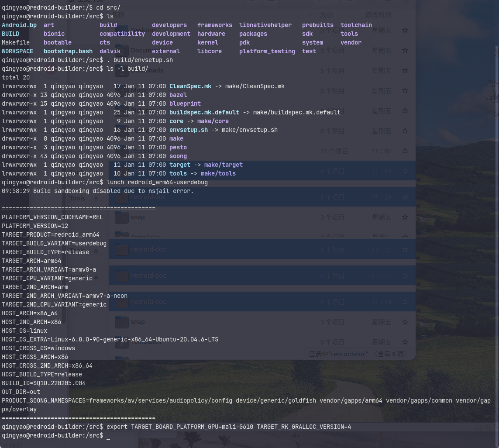
Task: Click the Android.bp filename in ls output
Action: [19, 25]
